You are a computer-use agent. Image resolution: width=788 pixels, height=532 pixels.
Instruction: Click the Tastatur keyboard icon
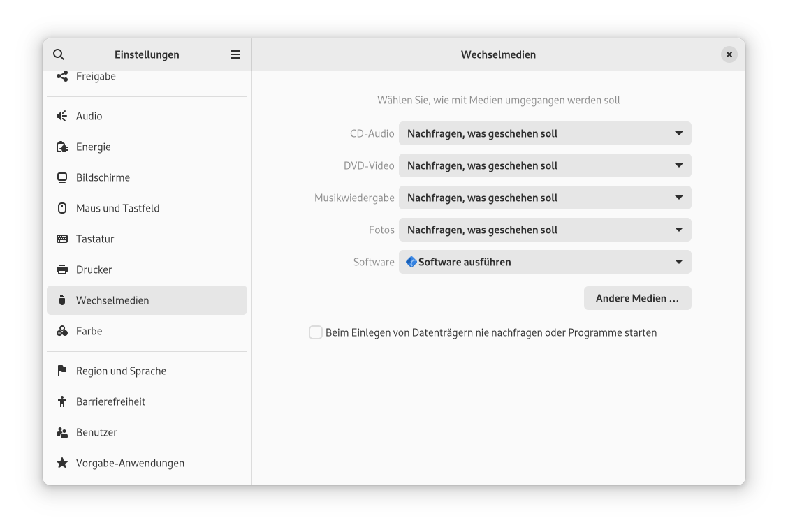click(62, 239)
